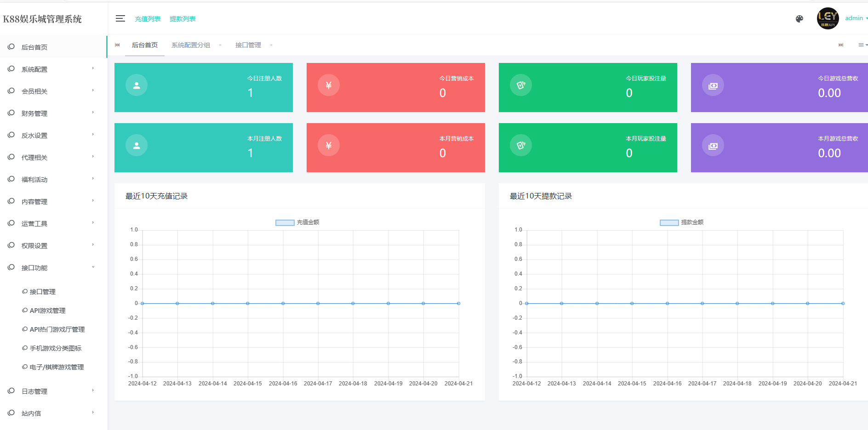Image resolution: width=868 pixels, height=430 pixels.
Task: Collapse the 接口功能 chevron arrow
Action: tap(93, 267)
